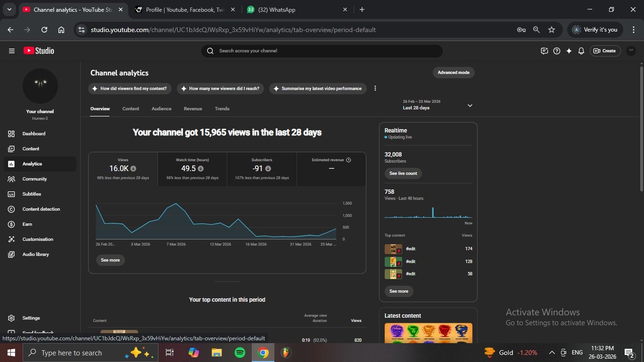This screenshot has width=644, height=362.
Task: Expand the Last 28 days date range dropdown
Action: [x=470, y=106]
